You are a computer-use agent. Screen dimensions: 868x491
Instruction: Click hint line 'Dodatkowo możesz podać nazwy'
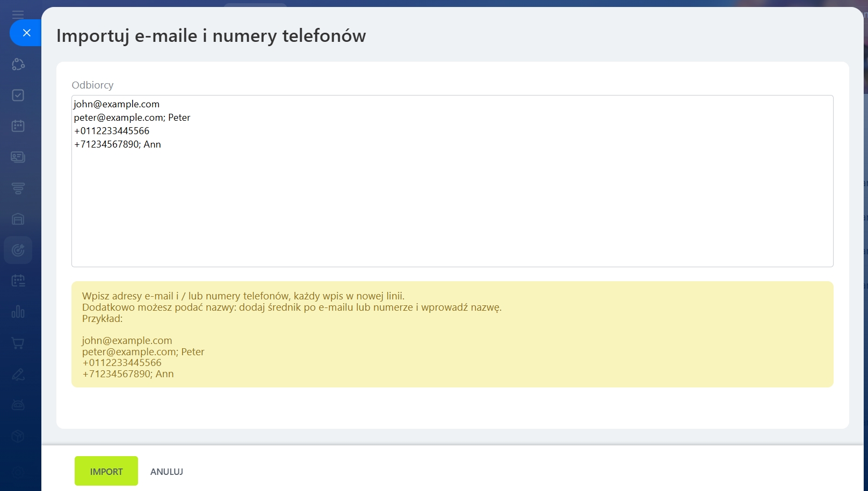(159, 307)
